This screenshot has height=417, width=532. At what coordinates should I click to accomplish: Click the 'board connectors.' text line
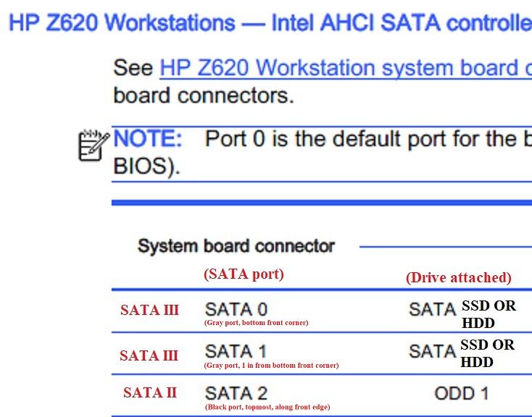[204, 96]
